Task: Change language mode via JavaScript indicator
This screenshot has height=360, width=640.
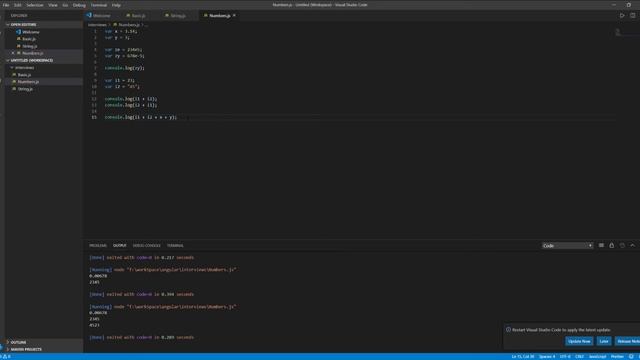Action: [597, 356]
